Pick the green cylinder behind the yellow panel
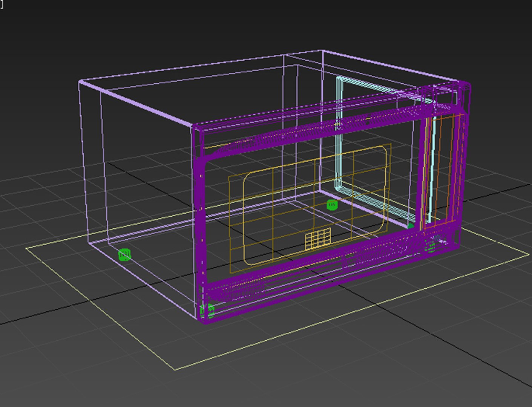The image size is (532, 407). [x=332, y=205]
